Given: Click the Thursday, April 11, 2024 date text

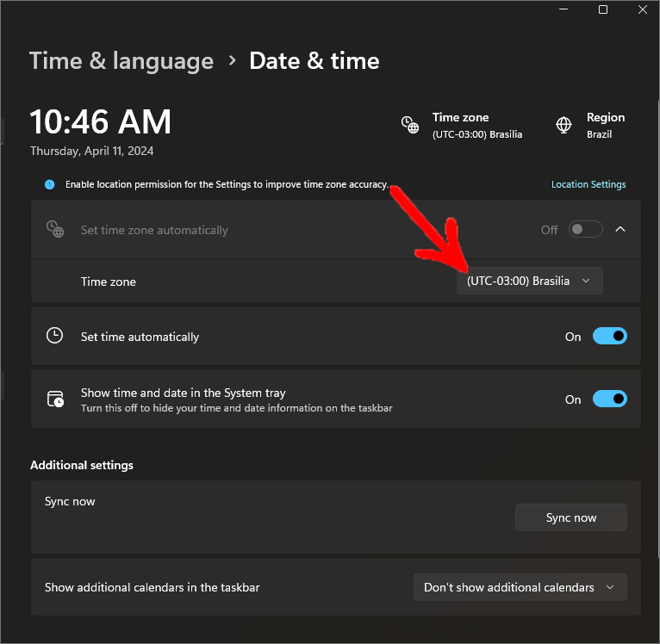Looking at the screenshot, I should [91, 151].
